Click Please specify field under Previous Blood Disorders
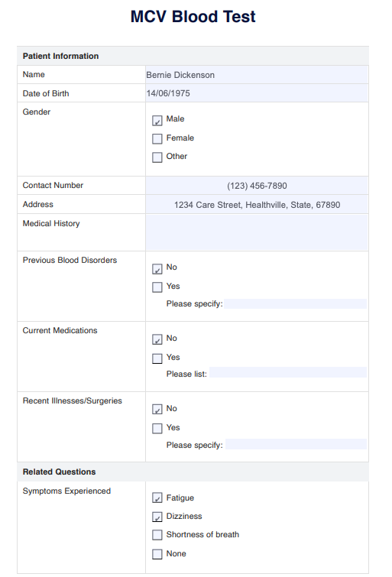Viewport: 392px width, 577px height. coord(296,304)
